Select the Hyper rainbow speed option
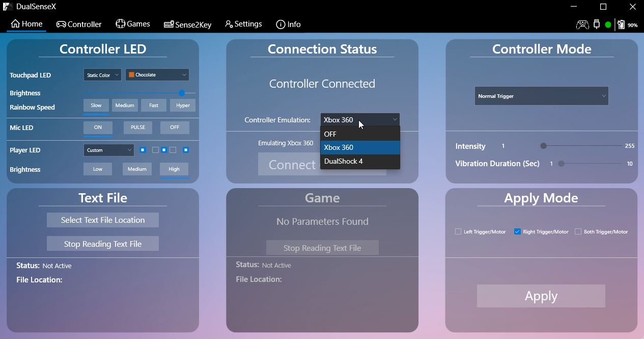 click(182, 105)
